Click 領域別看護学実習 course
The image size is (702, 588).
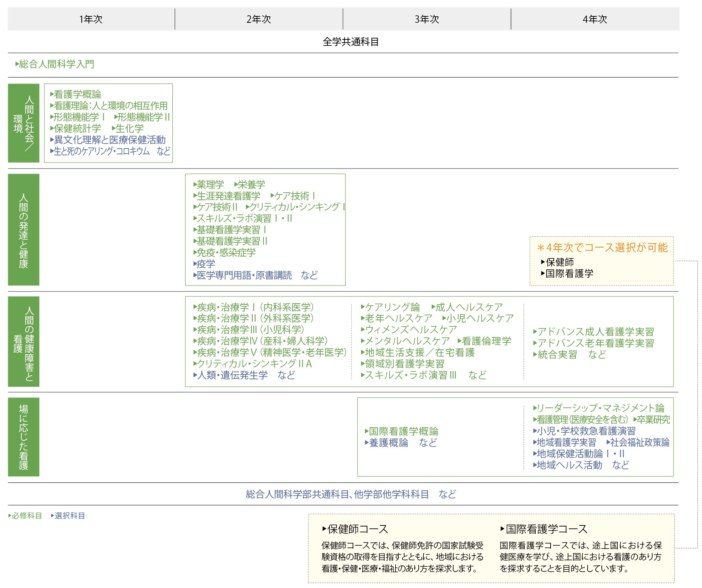tap(403, 364)
